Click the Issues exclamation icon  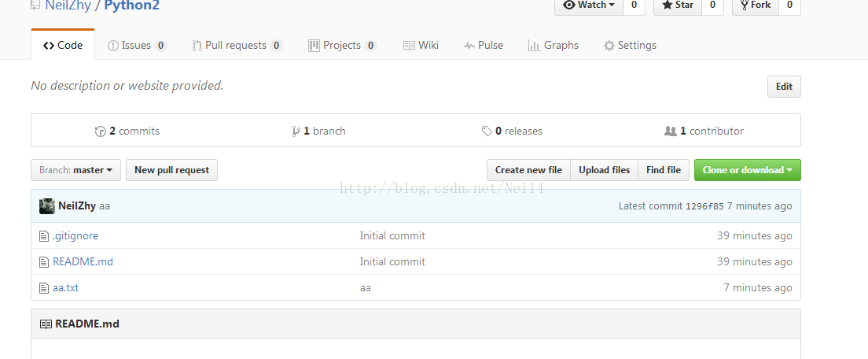point(113,46)
